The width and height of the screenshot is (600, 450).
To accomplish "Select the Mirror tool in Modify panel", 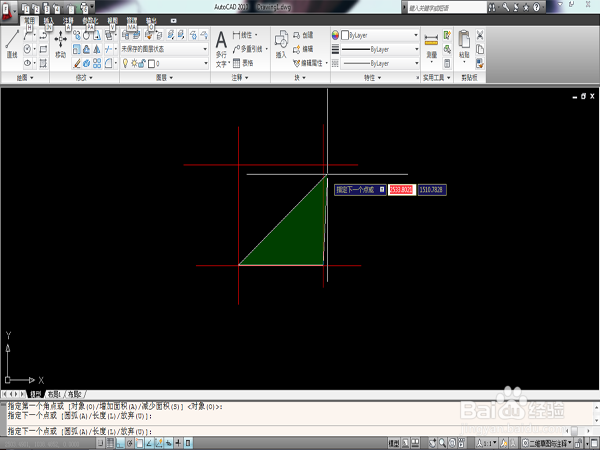I will tap(97, 49).
